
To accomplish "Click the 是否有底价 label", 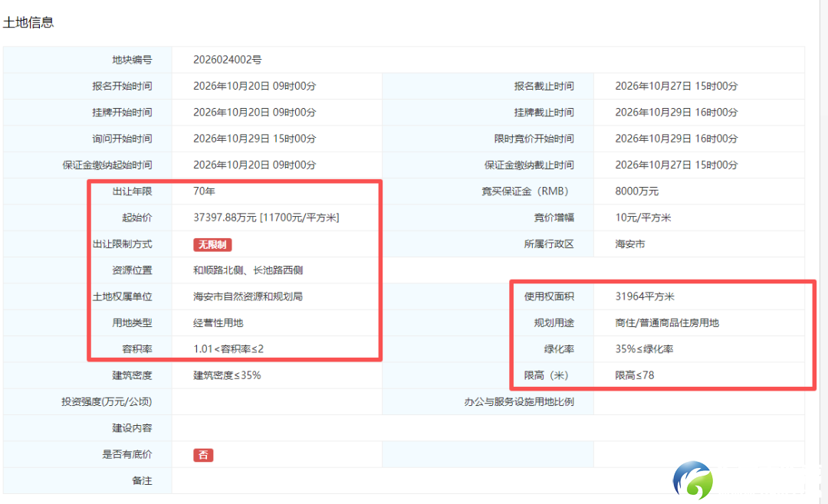I will point(127,454).
